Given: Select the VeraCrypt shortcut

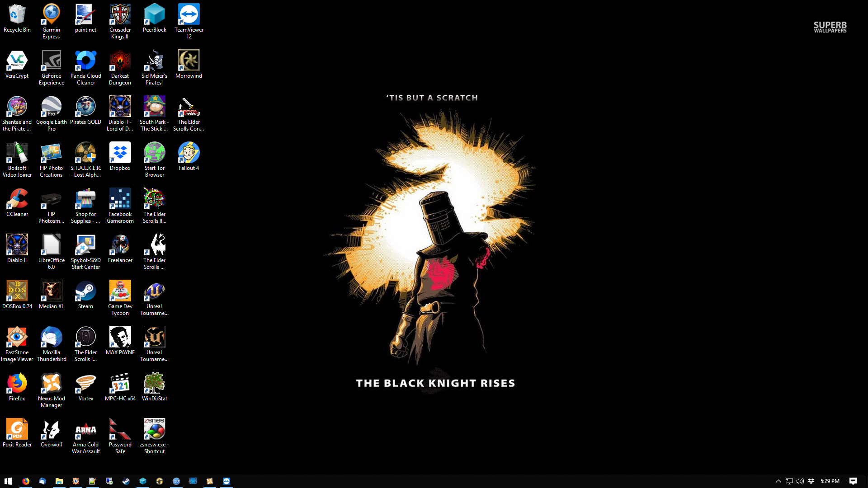Looking at the screenshot, I should point(17,65).
